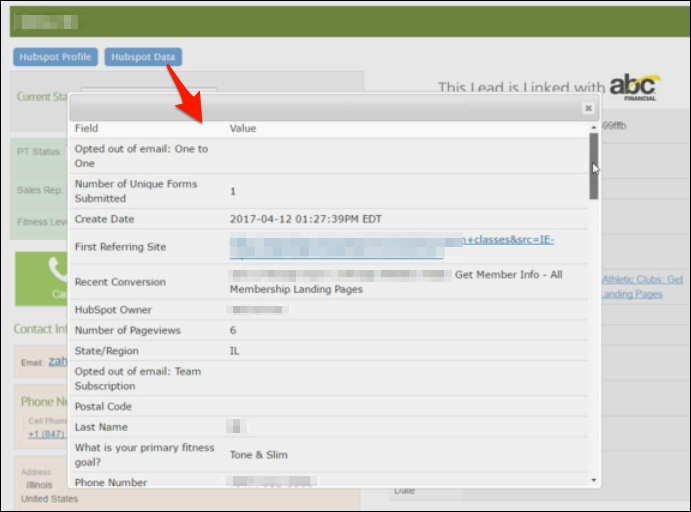Click the Phone Number label in popup

click(x=111, y=482)
